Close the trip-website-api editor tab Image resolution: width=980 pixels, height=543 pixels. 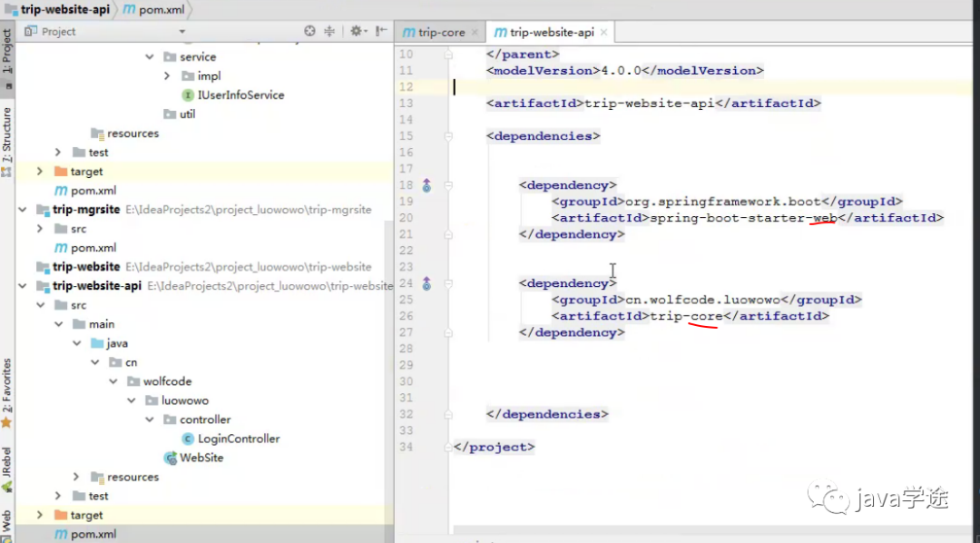(x=603, y=32)
